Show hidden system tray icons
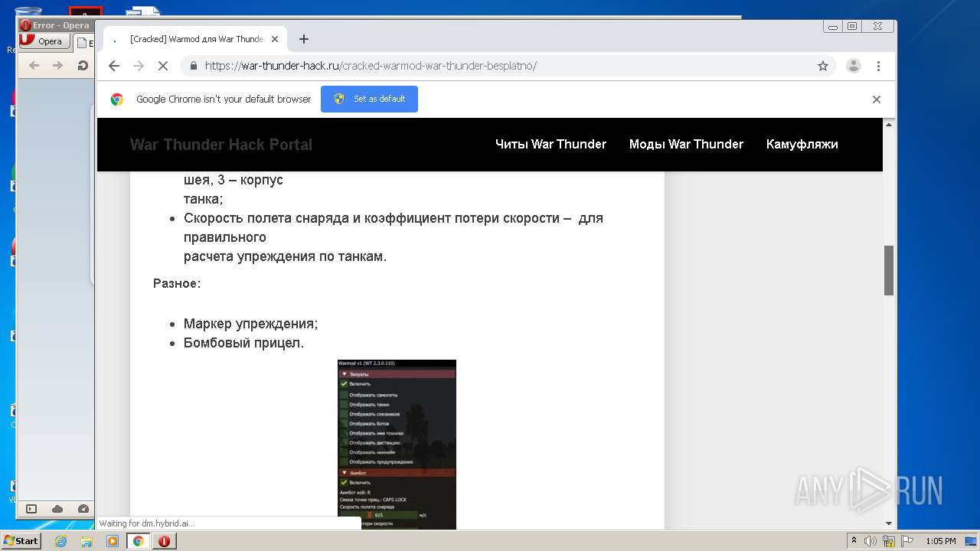The width and height of the screenshot is (980, 551). [x=854, y=541]
